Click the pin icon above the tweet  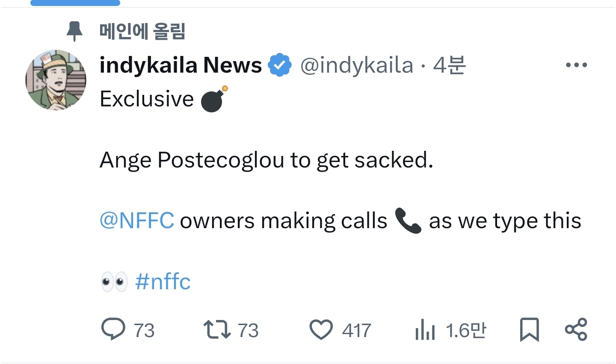[x=74, y=32]
